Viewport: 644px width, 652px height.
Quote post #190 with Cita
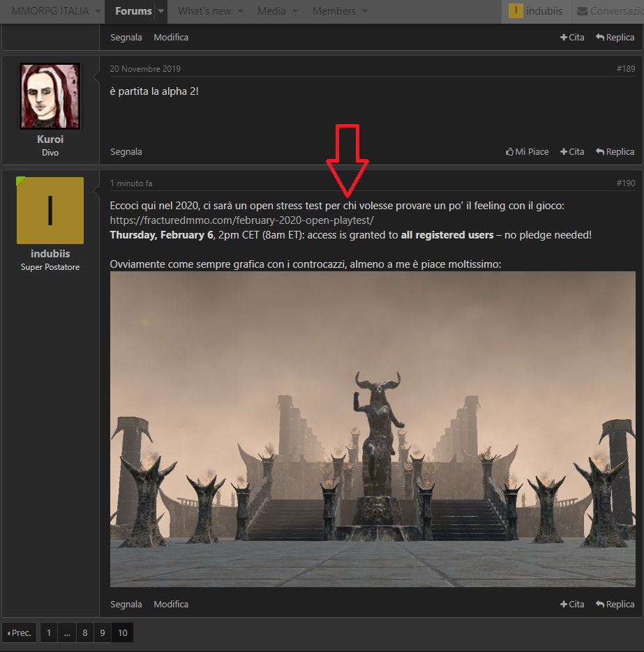pyautogui.click(x=572, y=604)
